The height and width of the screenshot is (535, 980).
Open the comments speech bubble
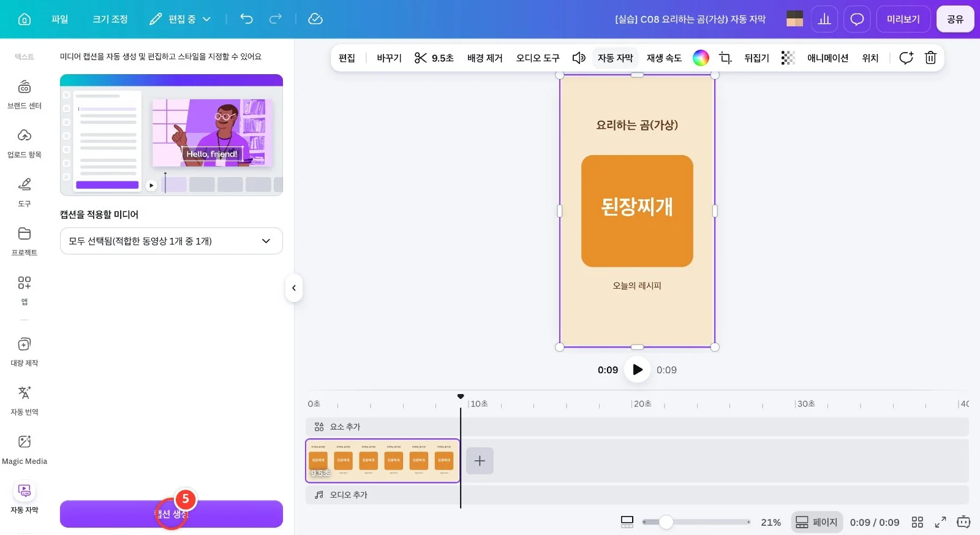(857, 19)
